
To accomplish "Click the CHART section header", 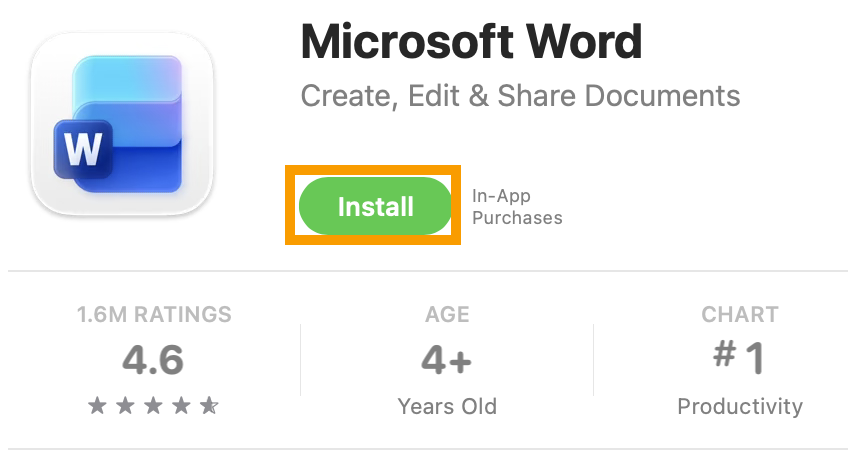I will [x=740, y=315].
